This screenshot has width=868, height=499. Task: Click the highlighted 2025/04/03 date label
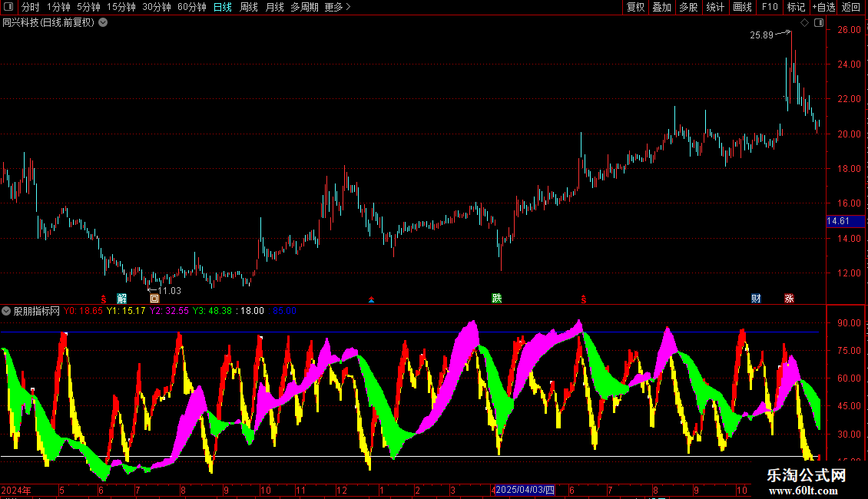525,490
